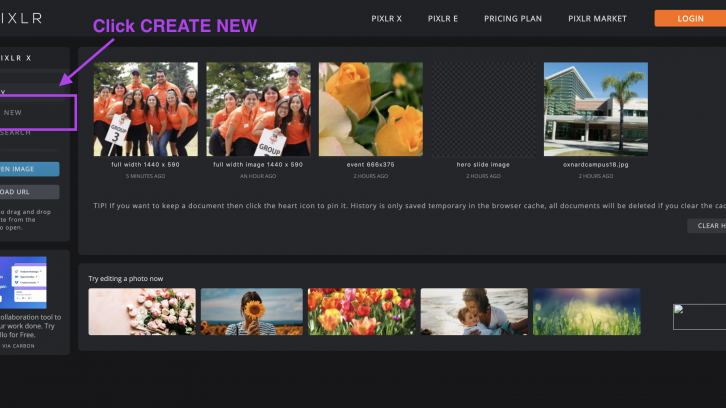Click the 'Try editing a photo now' heading
The width and height of the screenshot is (726, 408).
click(125, 279)
